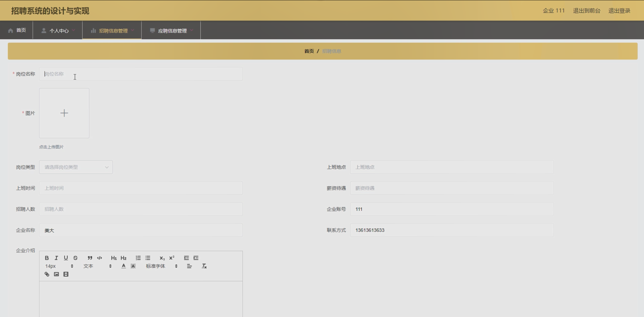Screen dimensions: 644x317
Task: Insert an image in the editor
Action: pos(56,274)
